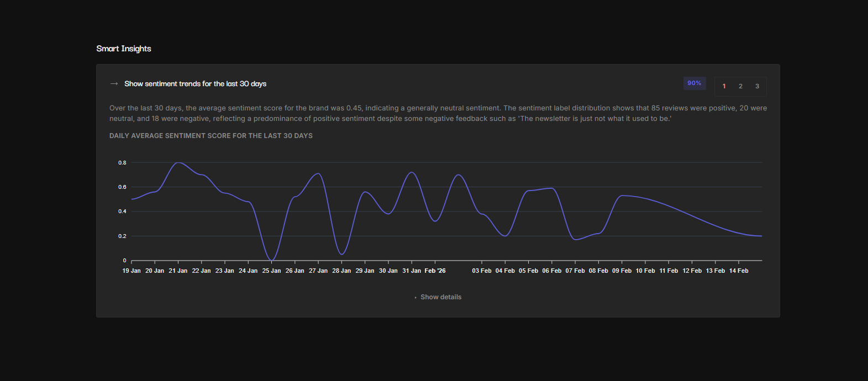Click the 07 Feb axis label

tap(575, 271)
